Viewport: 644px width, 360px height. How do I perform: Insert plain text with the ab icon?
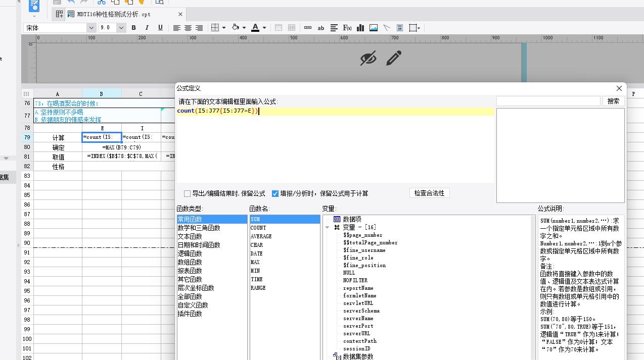(x=320, y=28)
